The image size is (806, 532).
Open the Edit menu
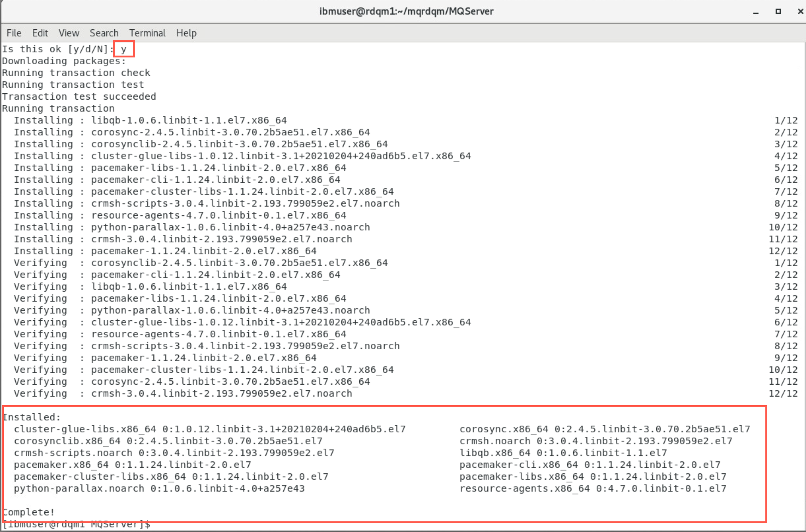point(40,33)
